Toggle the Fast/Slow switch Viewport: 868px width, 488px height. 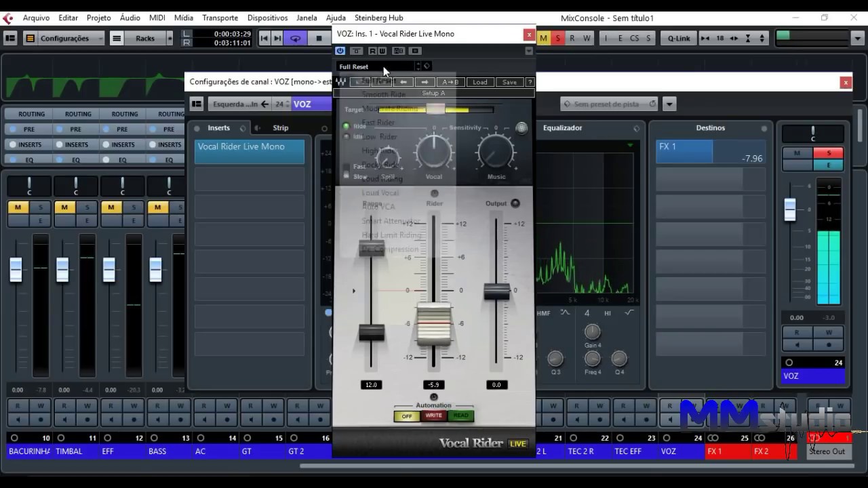point(347,171)
